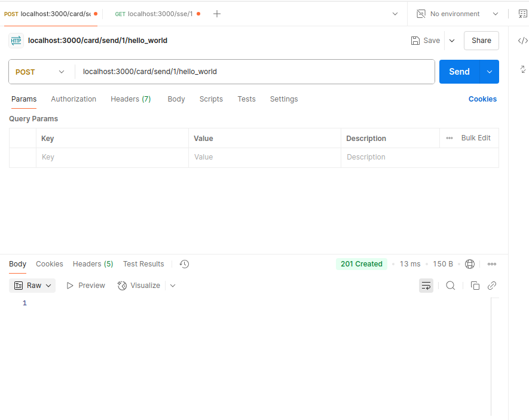
Task: Click the Save disk icon
Action: coord(415,41)
